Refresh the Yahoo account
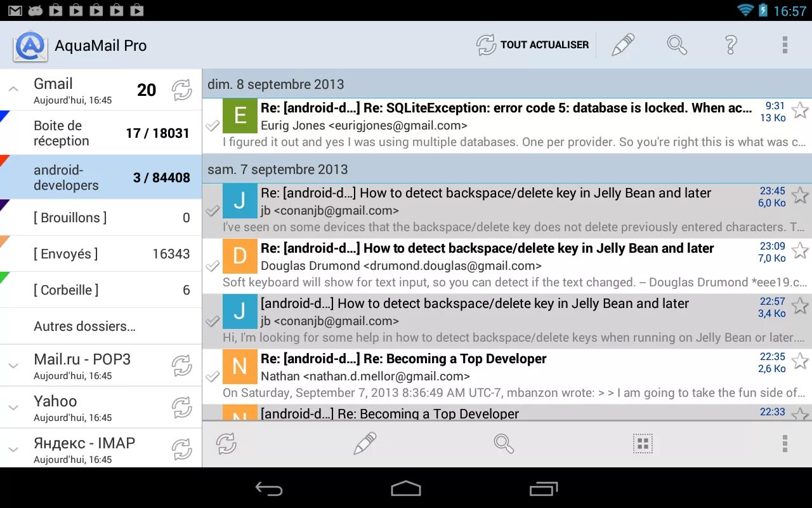 coord(182,408)
